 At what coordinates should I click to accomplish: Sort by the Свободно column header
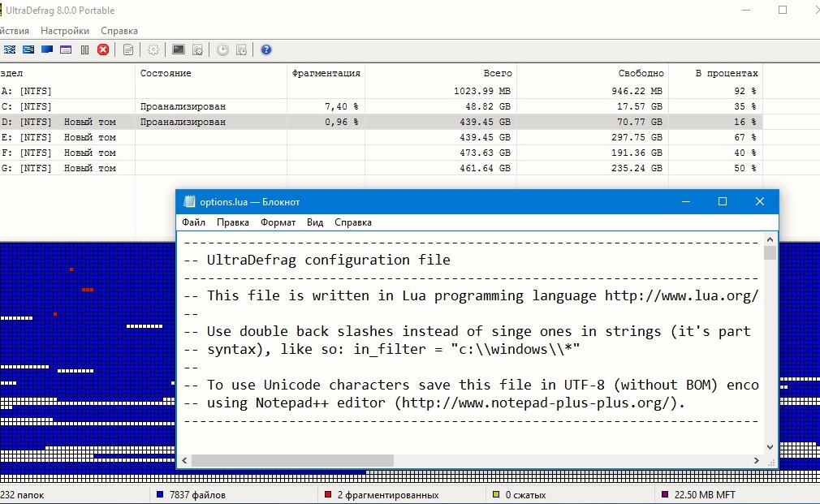tap(593, 73)
